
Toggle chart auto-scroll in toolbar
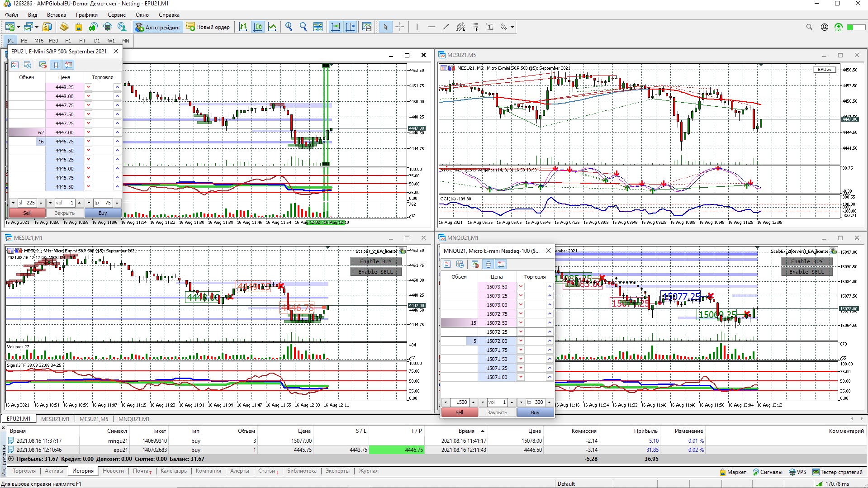coord(336,27)
